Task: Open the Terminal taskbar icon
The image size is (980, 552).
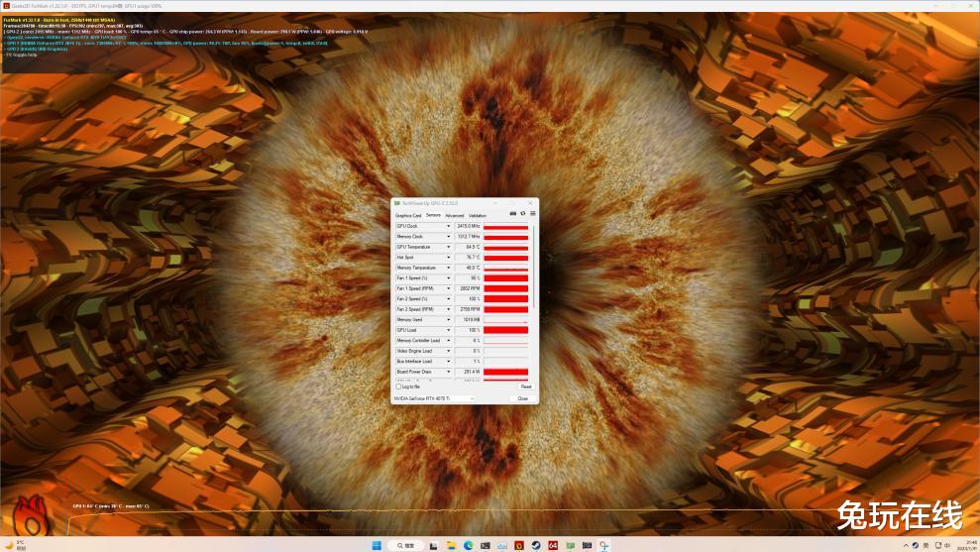Action: pyautogui.click(x=485, y=546)
